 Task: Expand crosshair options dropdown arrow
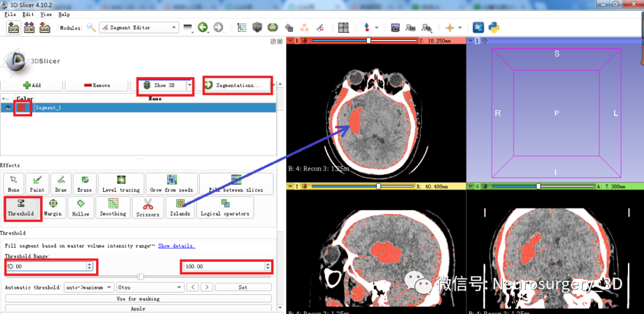pos(460,28)
